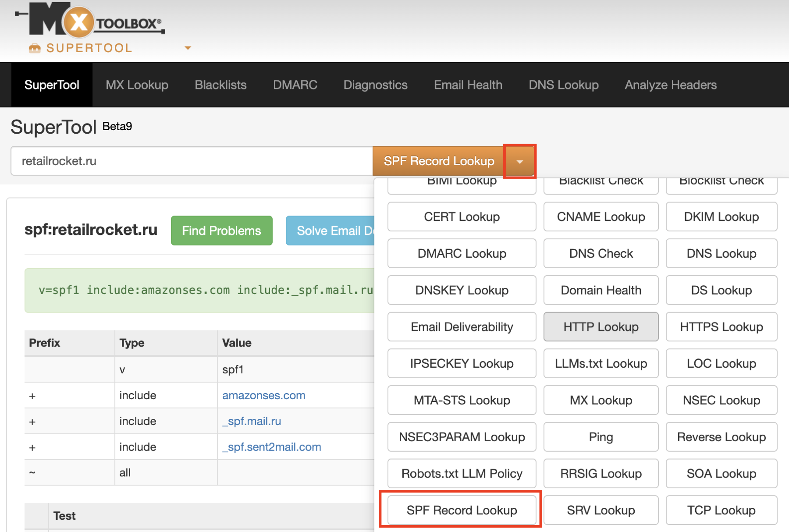Open the _spf.mail.ru link
The image size is (789, 532).
click(x=252, y=421)
